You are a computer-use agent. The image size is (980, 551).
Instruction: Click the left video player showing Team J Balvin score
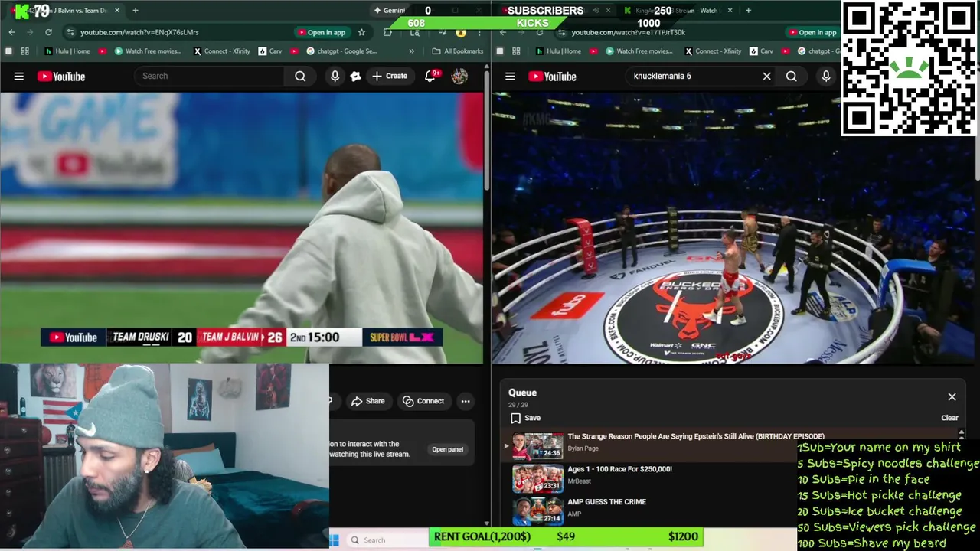coord(242,227)
